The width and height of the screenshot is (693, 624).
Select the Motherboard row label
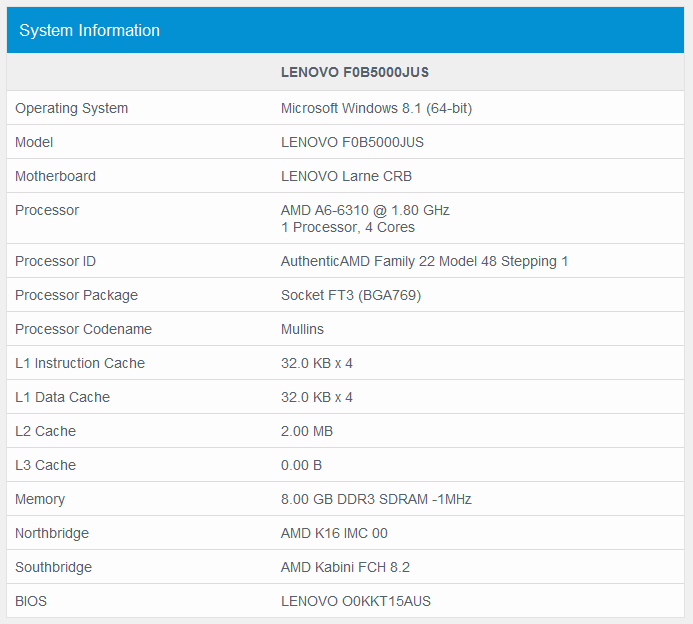pos(56,176)
